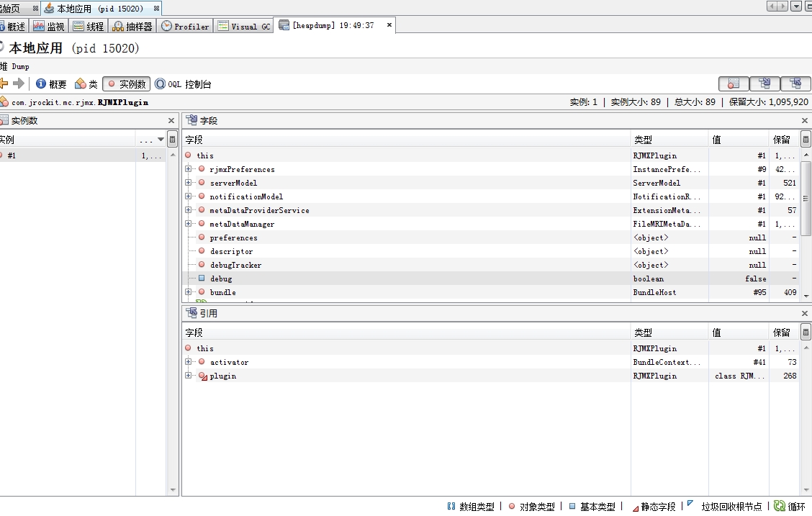Toggle instances panel visibility button at top right
This screenshot has height=516, width=812.
[x=734, y=83]
